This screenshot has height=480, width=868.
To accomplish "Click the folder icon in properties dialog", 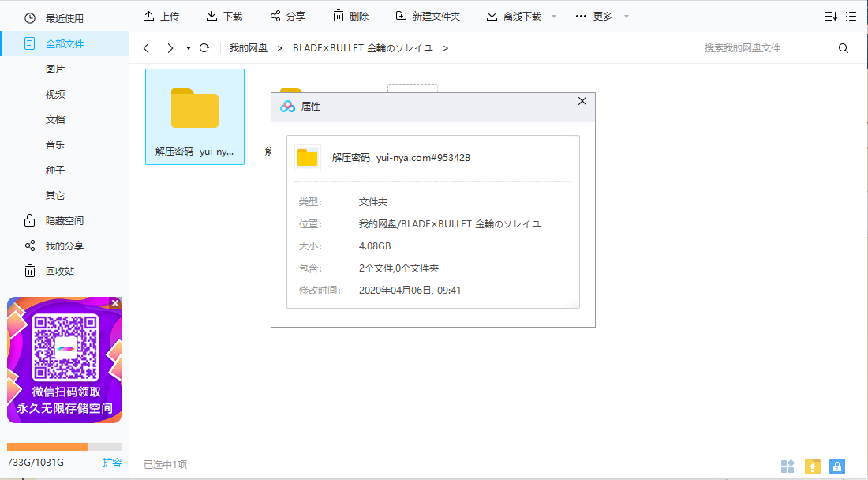I will pyautogui.click(x=307, y=158).
